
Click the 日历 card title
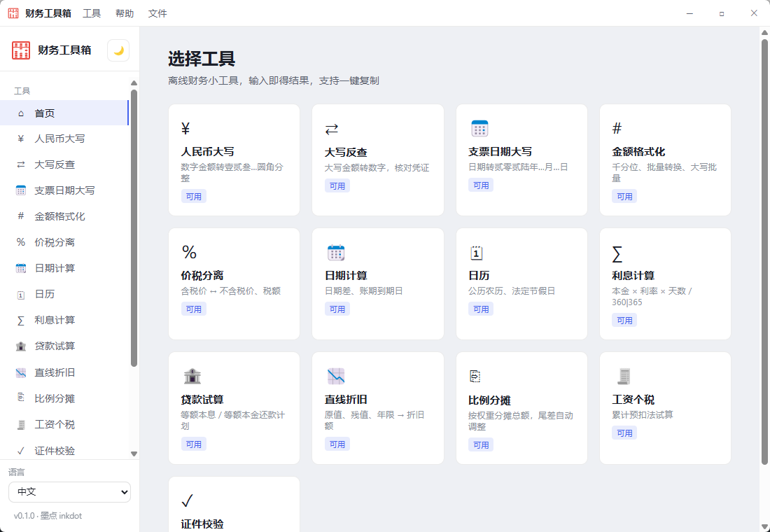479,276
